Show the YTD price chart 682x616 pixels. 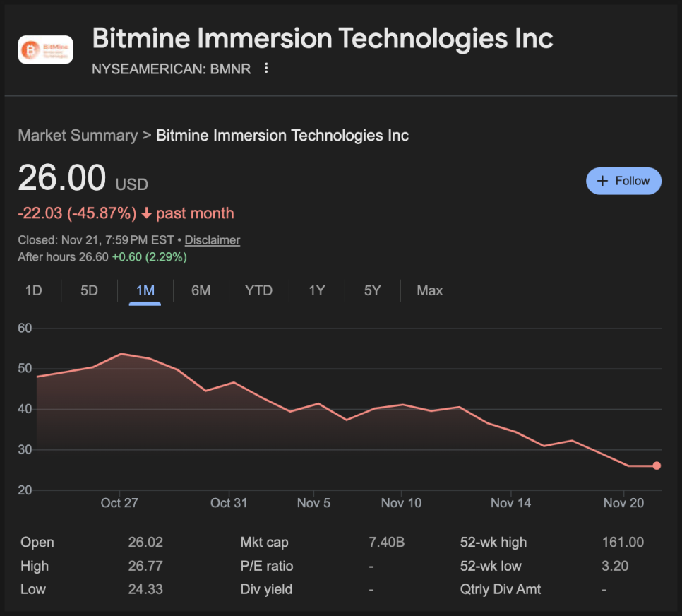pos(258,290)
